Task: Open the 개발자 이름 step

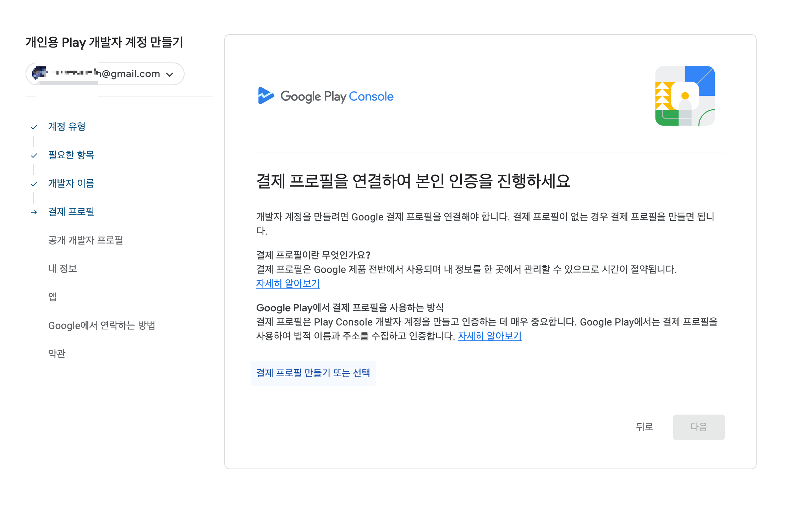Action: (x=71, y=184)
